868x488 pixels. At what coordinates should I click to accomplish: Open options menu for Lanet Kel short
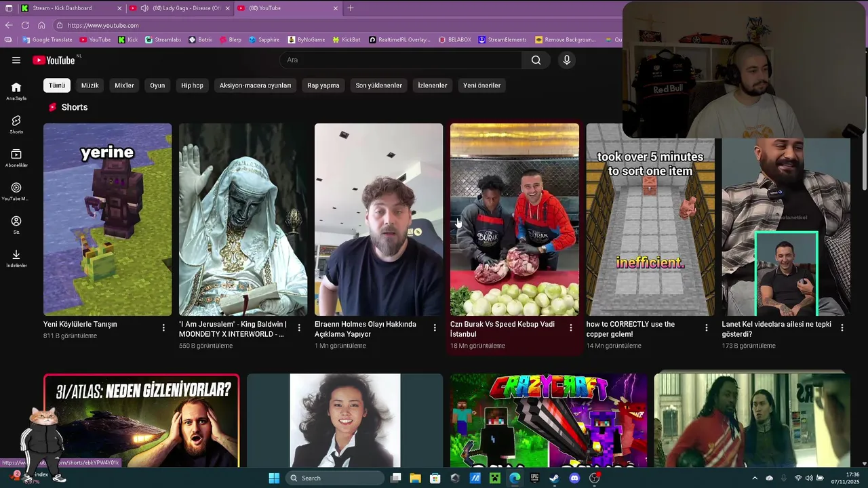tap(842, 328)
